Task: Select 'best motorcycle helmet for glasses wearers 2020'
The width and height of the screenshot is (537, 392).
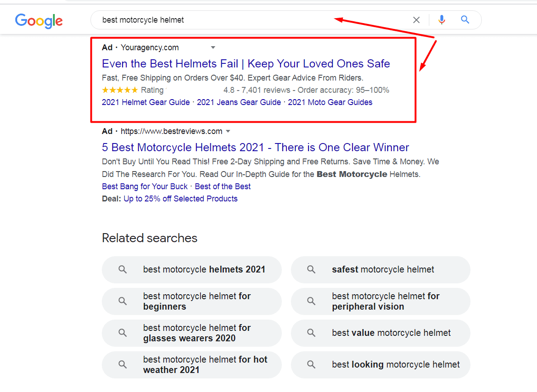Action: tap(192, 333)
